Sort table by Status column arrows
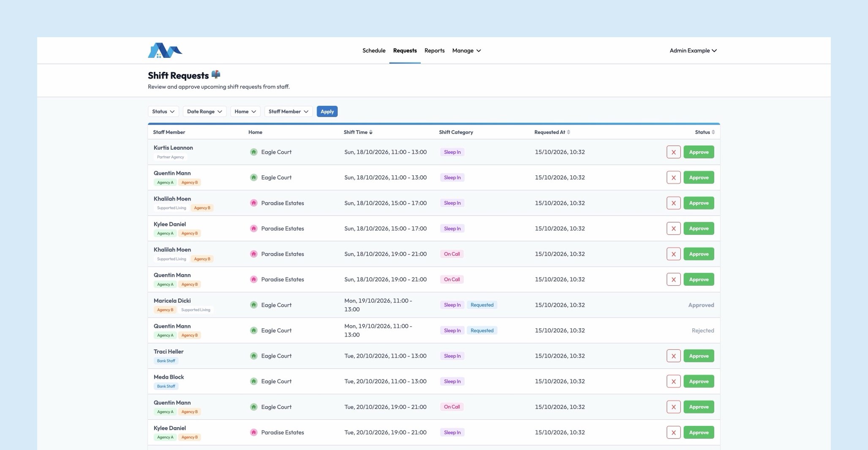Screen dimensions: 868x450 pos(713,132)
